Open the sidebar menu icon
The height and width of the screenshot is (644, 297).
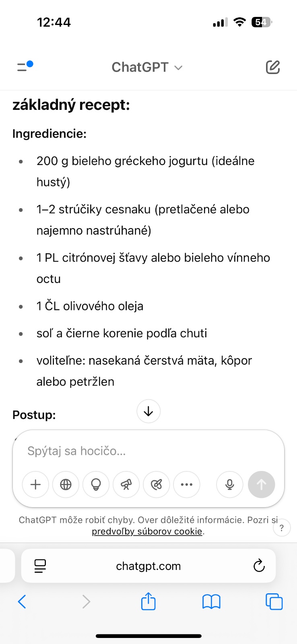click(x=25, y=66)
